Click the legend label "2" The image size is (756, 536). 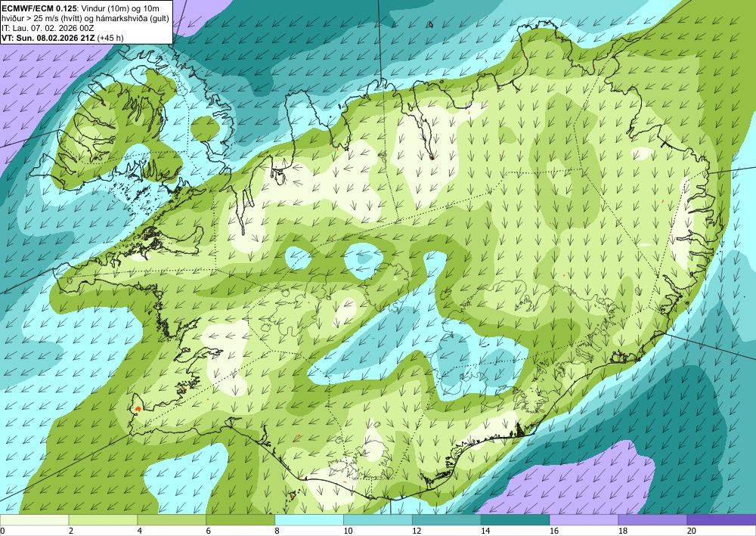coord(71,531)
